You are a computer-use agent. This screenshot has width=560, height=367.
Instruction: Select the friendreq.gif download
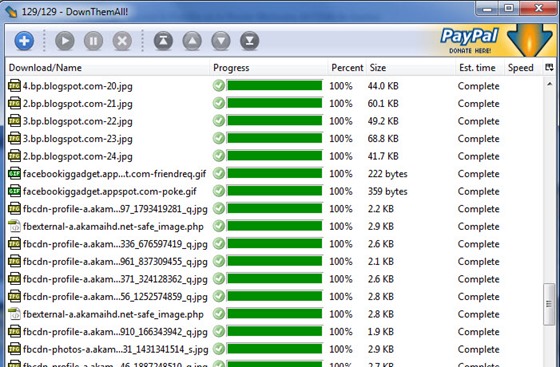[x=274, y=174]
